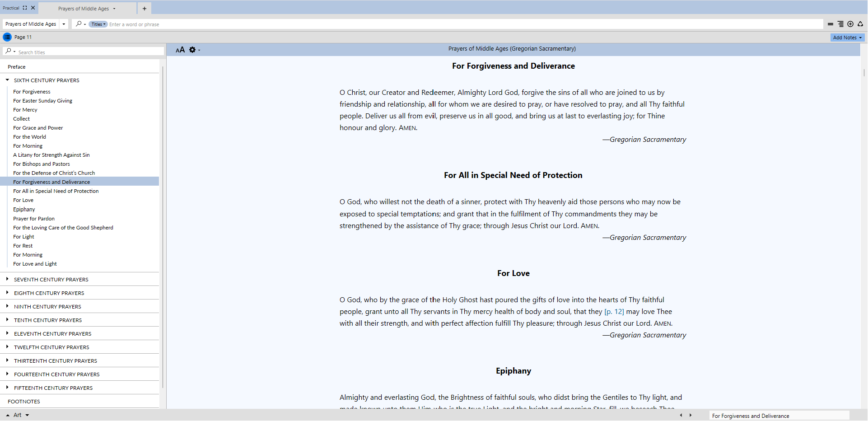Click the right-aligned lines icon in toolbar

(840, 24)
